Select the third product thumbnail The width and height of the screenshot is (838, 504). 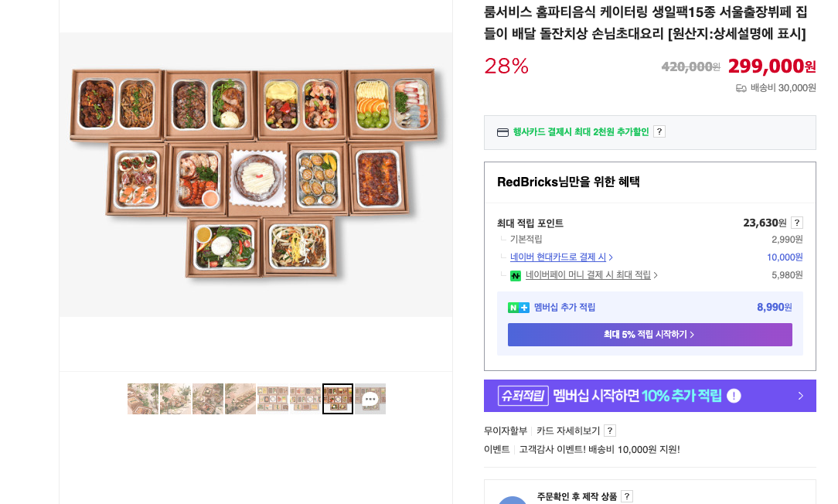point(208,399)
